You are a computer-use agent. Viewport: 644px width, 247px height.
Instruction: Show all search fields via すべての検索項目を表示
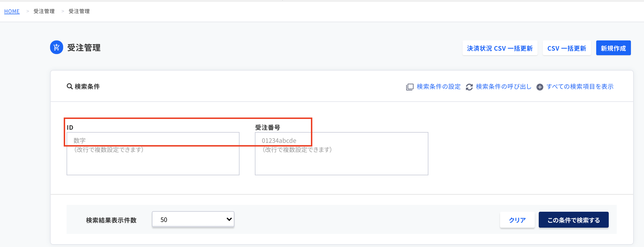click(x=580, y=87)
